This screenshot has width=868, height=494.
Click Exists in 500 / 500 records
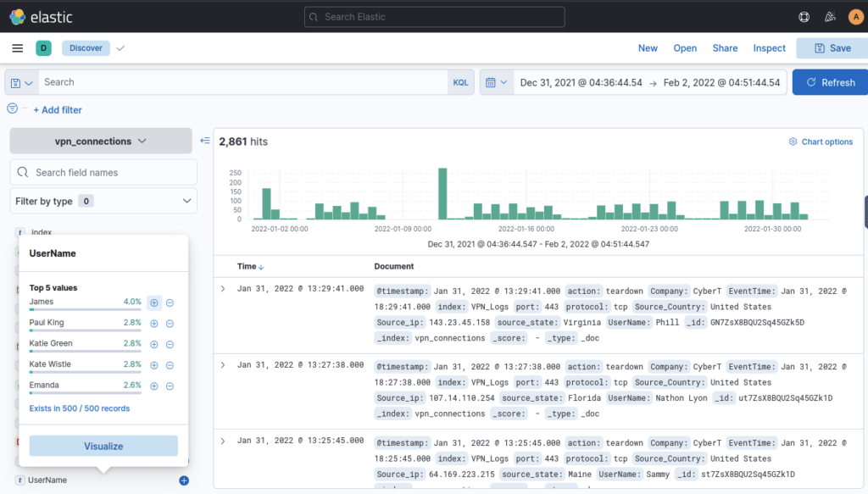[x=79, y=408]
